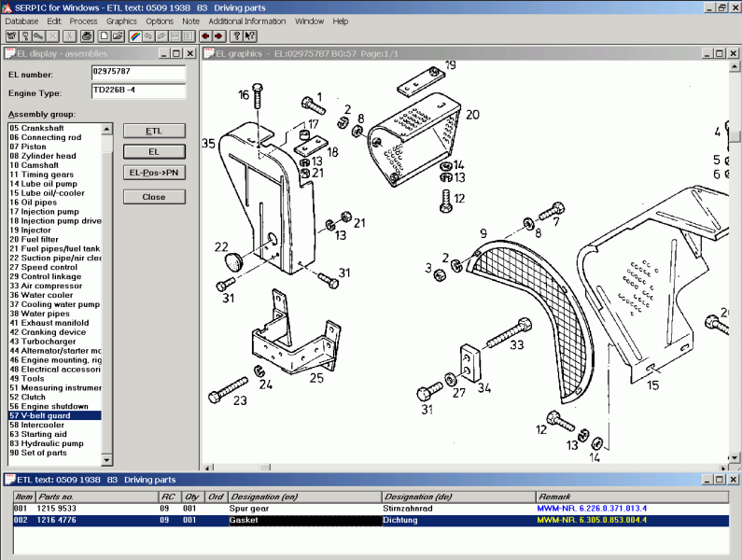Open the Graphics menu
The image size is (742, 560).
click(x=121, y=21)
